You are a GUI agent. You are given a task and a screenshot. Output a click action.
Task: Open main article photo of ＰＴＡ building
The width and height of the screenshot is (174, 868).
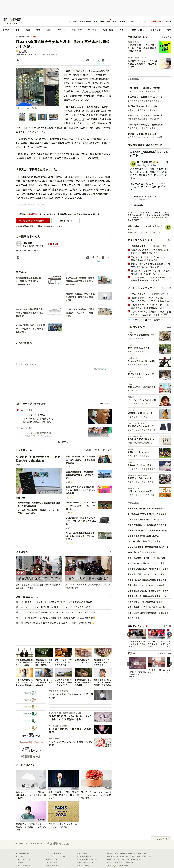[38, 87]
